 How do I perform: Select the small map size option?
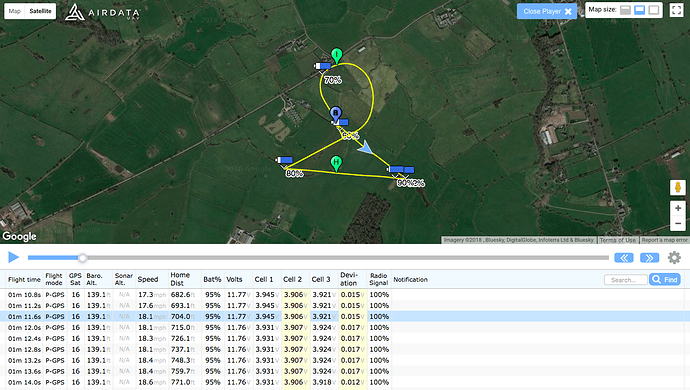pyautogui.click(x=625, y=10)
